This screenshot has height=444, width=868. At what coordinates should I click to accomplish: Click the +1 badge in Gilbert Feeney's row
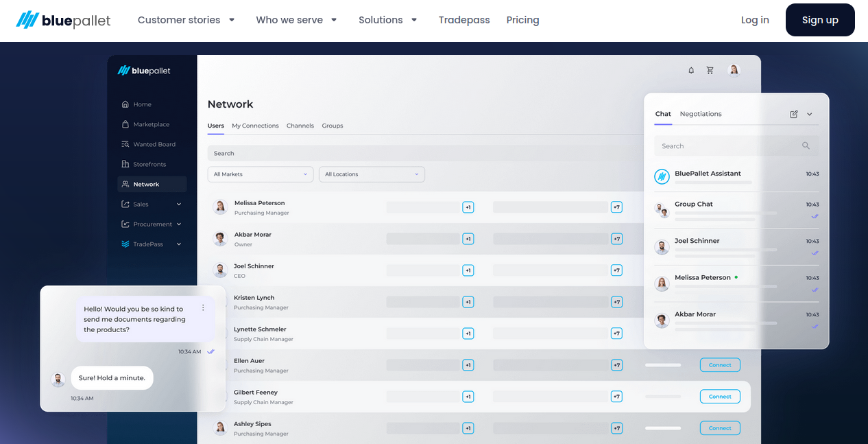tap(468, 396)
